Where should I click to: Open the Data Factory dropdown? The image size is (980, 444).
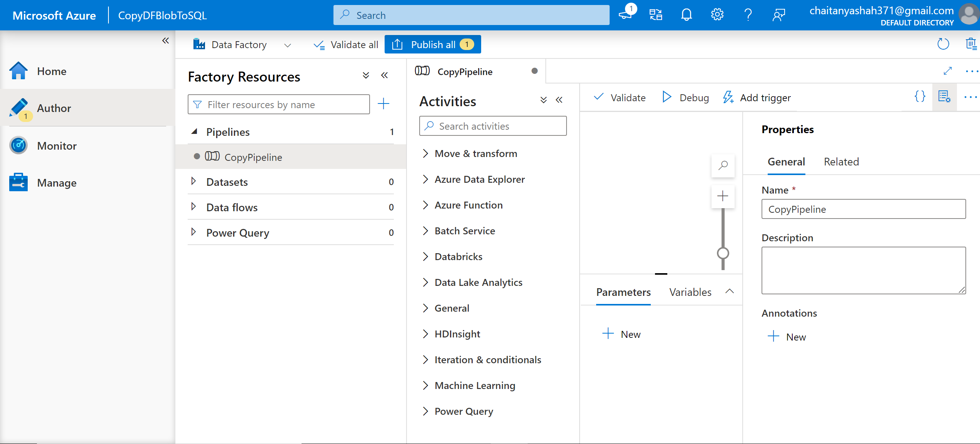pyautogui.click(x=287, y=45)
